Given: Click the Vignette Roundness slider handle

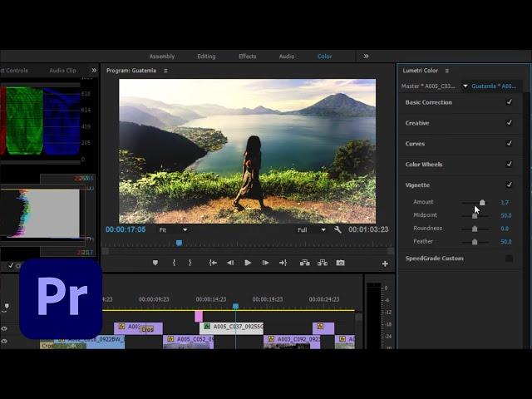Looking at the screenshot, I should pos(475,229).
